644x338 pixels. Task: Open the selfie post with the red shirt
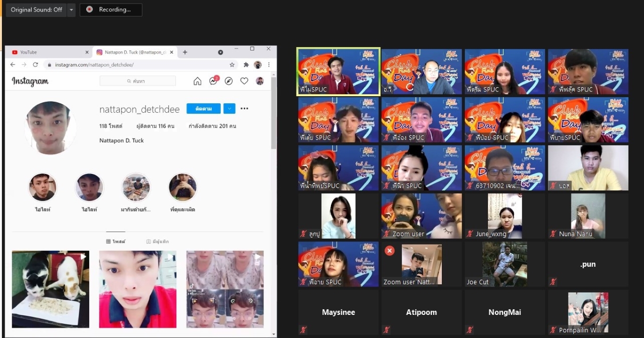click(x=138, y=289)
